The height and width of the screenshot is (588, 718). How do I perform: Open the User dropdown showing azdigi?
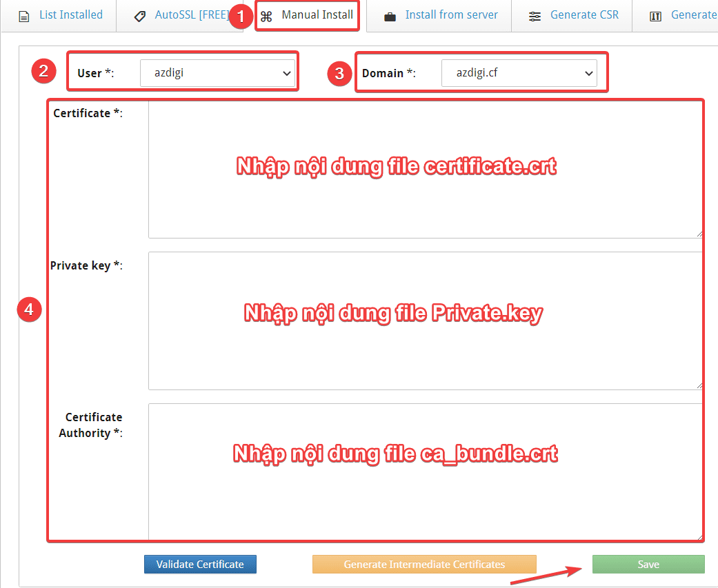(218, 72)
